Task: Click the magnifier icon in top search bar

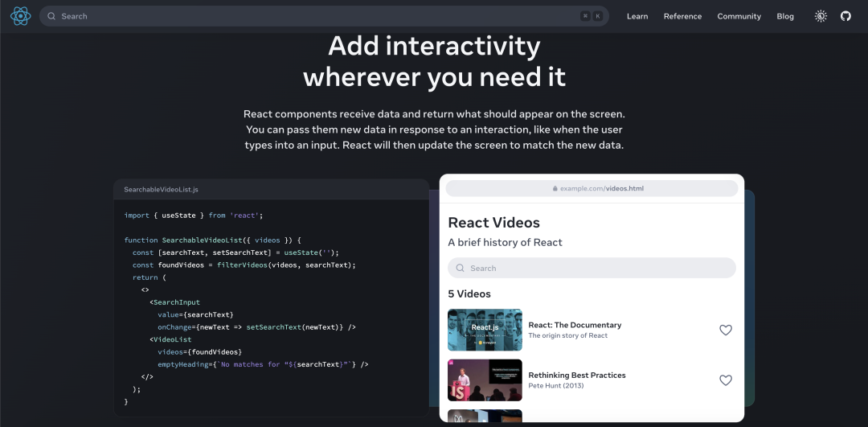Action: 51,16
